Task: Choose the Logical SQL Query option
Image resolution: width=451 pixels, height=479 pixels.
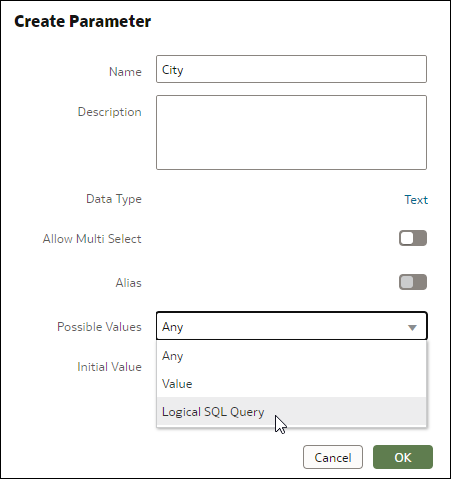Action: tap(291, 412)
